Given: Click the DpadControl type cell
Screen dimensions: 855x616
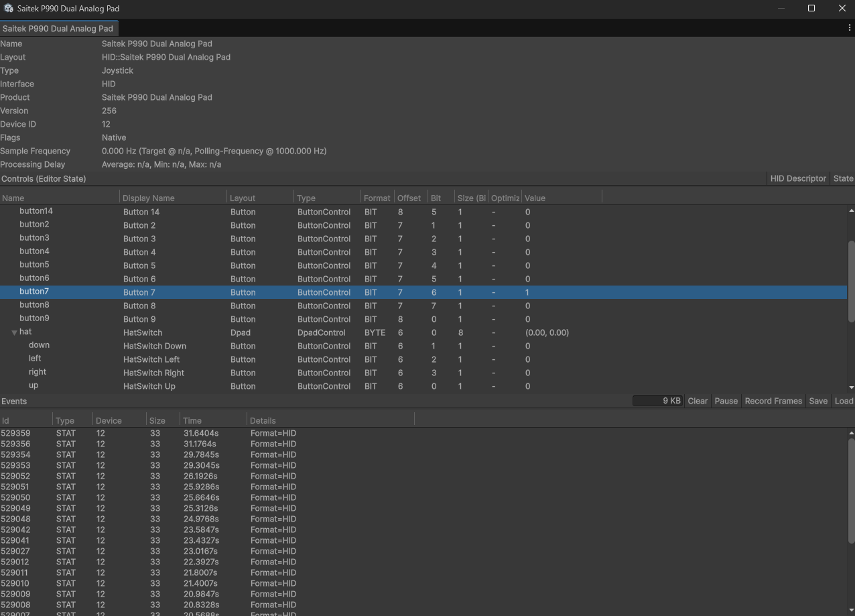Looking at the screenshot, I should tap(322, 332).
